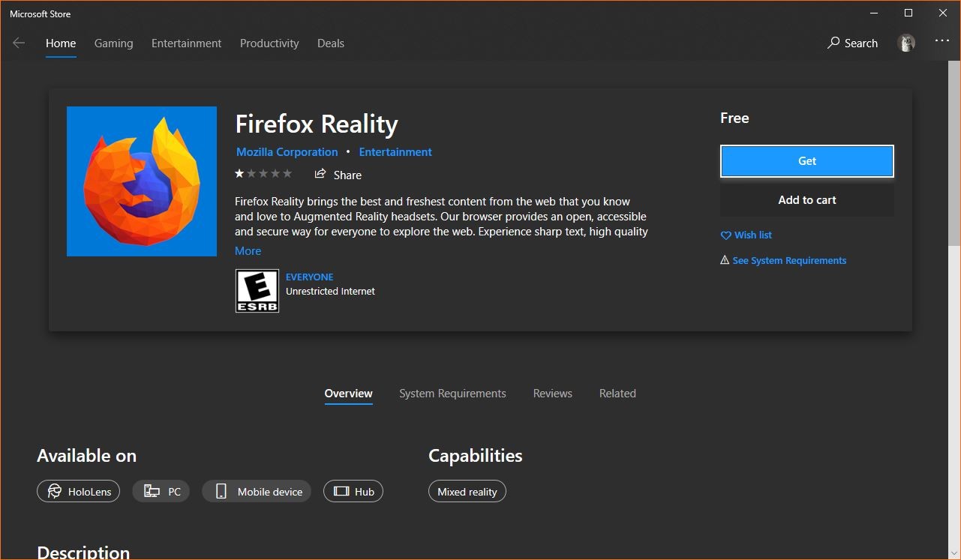Minimize the Microsoft Store window
This screenshot has height=560, width=961.
click(874, 13)
